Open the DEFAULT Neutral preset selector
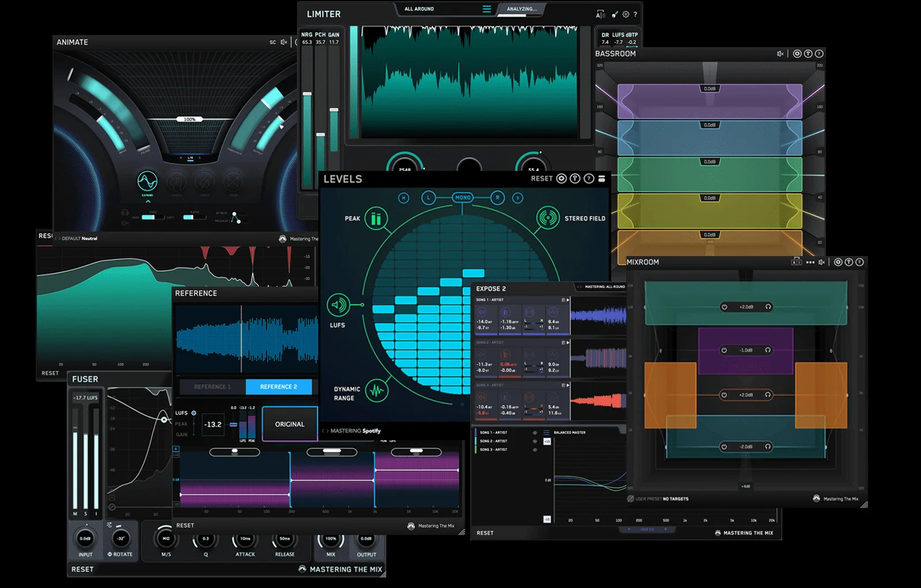The image size is (921, 588). pyautogui.click(x=78, y=238)
